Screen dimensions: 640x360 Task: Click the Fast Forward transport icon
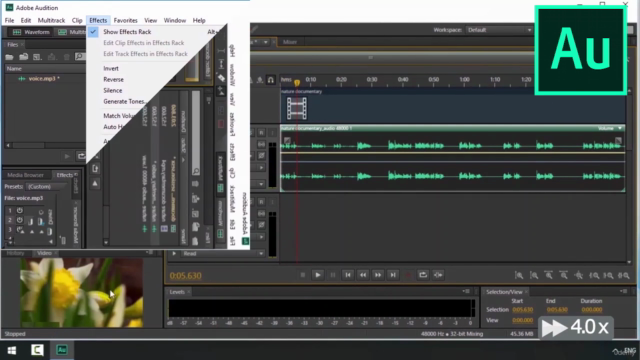pos(378,275)
